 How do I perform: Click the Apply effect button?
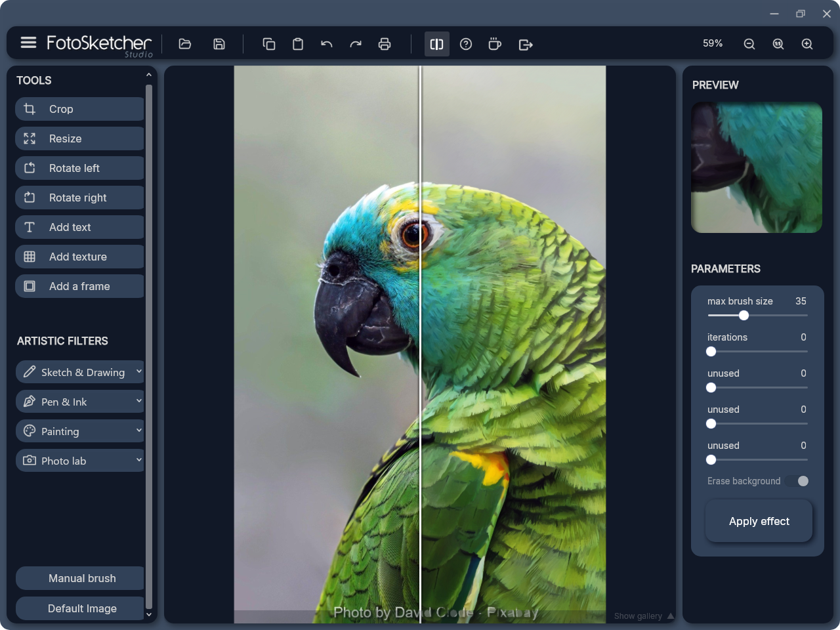tap(759, 520)
